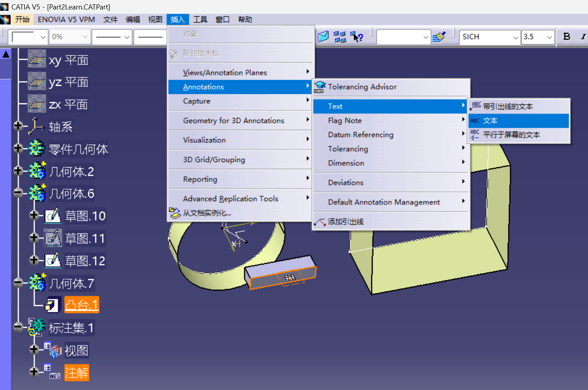Open the Deviations submenu
Image resolution: width=588 pixels, height=390 pixels.
pos(391,183)
